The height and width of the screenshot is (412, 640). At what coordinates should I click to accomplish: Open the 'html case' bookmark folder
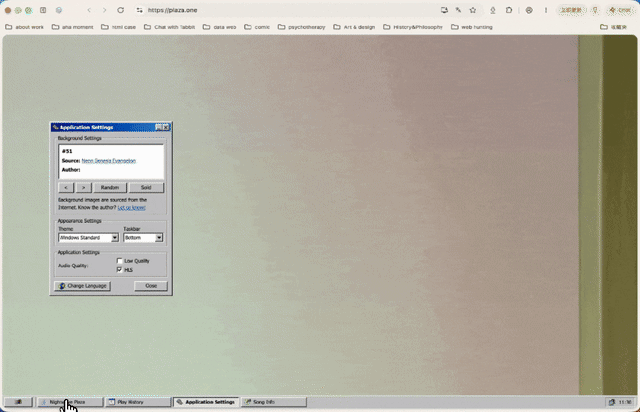click(118, 27)
